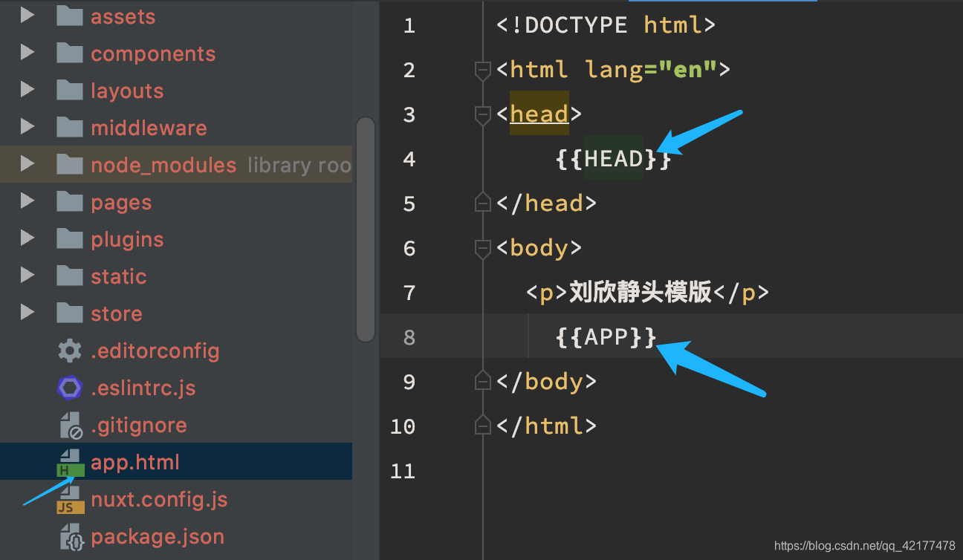Click the layouts folder icon
This screenshot has height=560, width=963.
coord(70,89)
